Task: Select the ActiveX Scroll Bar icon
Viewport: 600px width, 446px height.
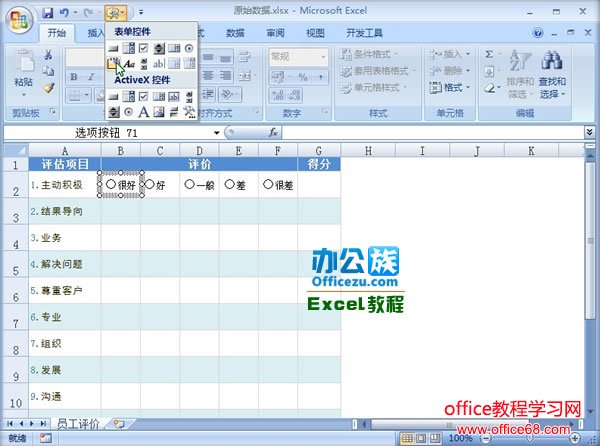Action: pyautogui.click(x=189, y=97)
